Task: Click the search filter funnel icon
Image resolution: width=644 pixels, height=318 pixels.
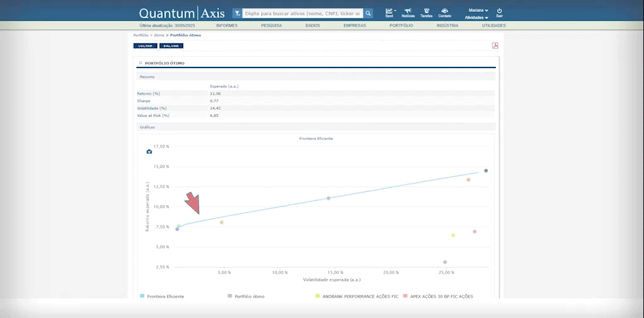Action: click(237, 13)
